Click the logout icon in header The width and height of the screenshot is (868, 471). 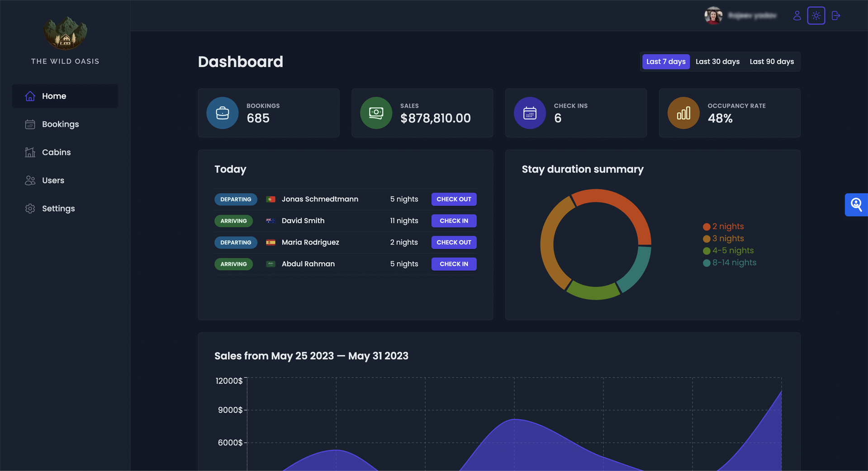(x=835, y=16)
